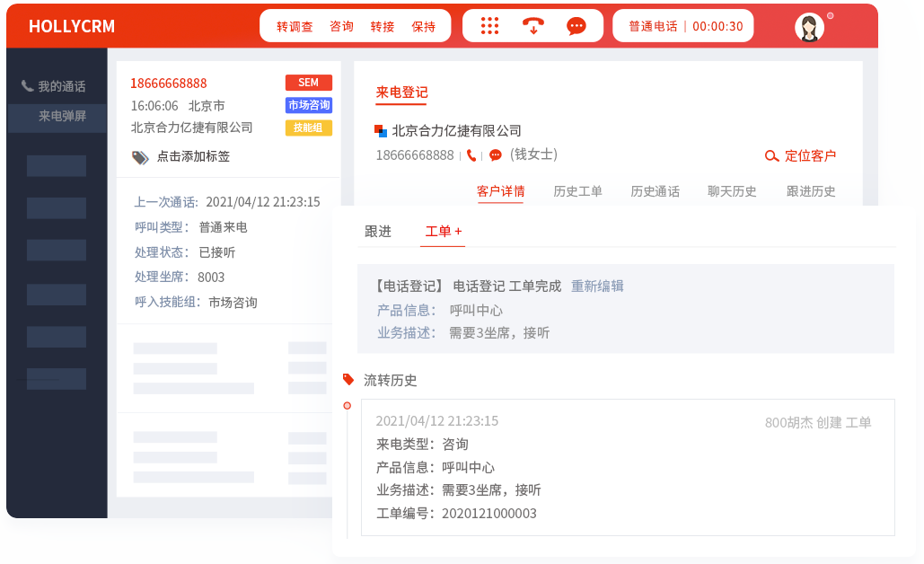Select 来电弹屏 in the sidebar
This screenshot has width=924, height=564.
click(62, 117)
